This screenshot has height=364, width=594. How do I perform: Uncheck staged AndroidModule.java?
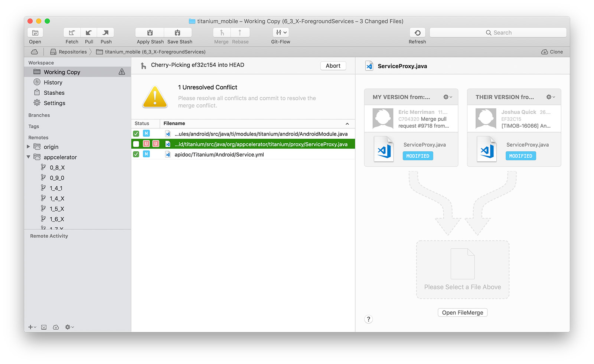(x=136, y=134)
